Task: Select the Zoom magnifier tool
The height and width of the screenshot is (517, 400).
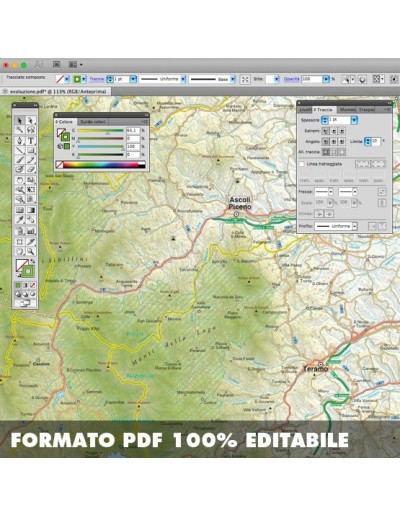Action: [x=31, y=251]
